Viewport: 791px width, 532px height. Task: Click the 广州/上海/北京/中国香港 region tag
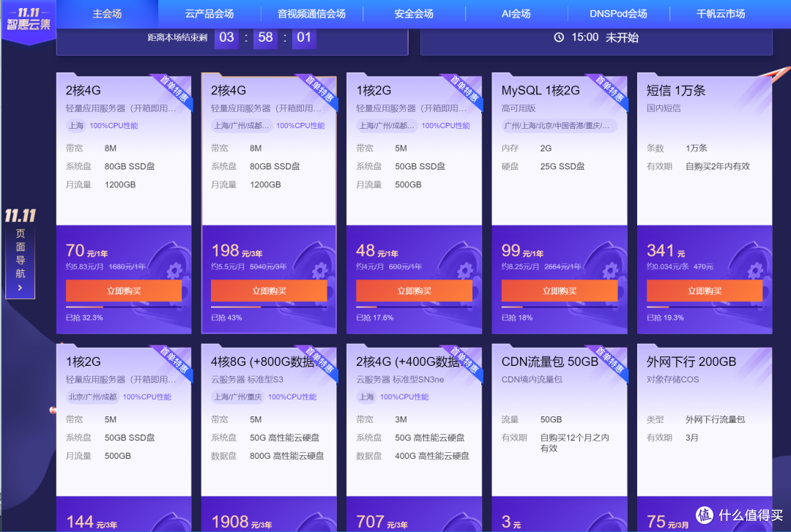point(560,126)
